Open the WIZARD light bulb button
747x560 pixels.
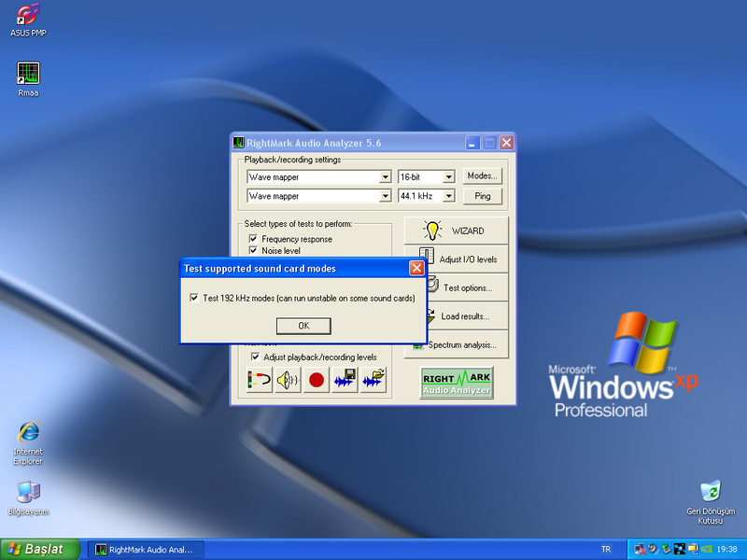pyautogui.click(x=457, y=231)
